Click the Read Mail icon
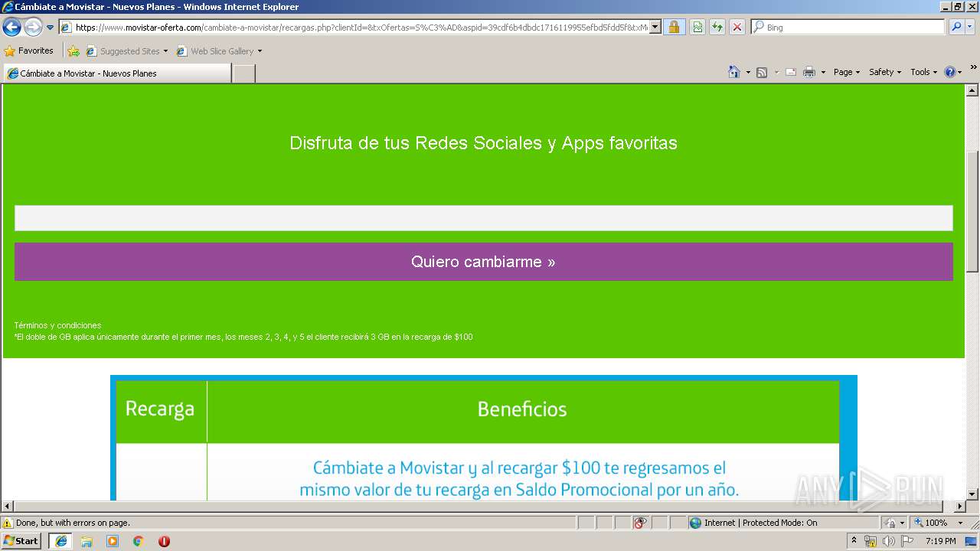 click(x=791, y=72)
